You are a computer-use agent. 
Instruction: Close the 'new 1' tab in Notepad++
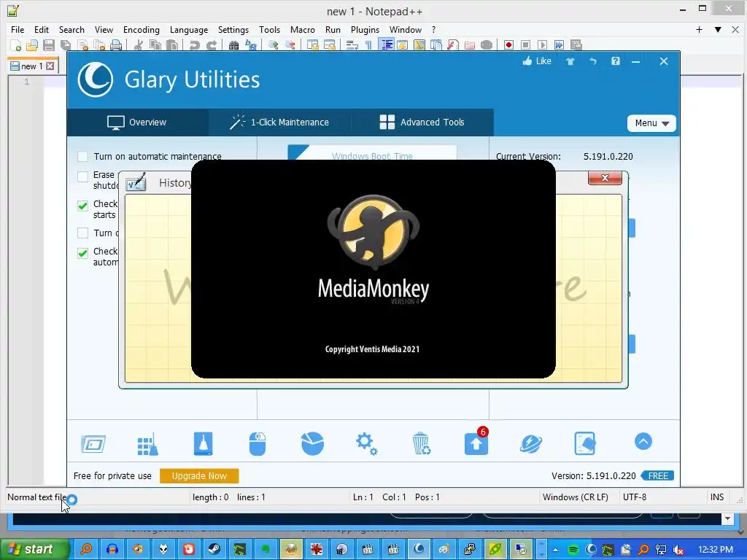pyautogui.click(x=50, y=66)
